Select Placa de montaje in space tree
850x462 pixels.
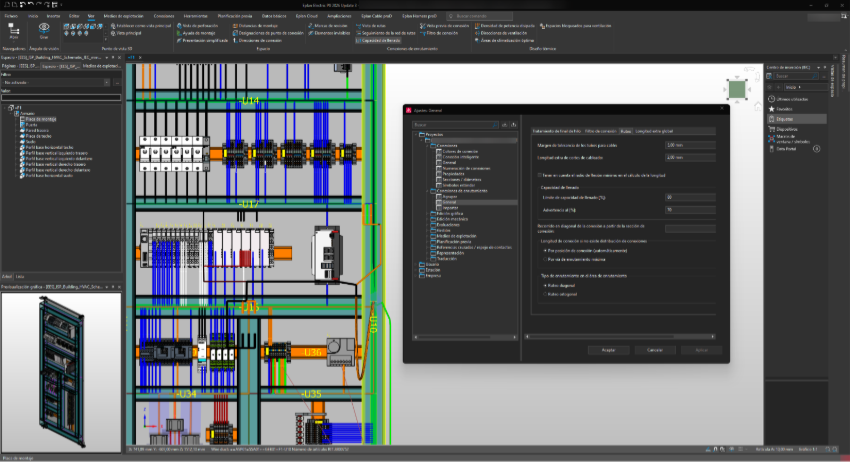point(41,119)
